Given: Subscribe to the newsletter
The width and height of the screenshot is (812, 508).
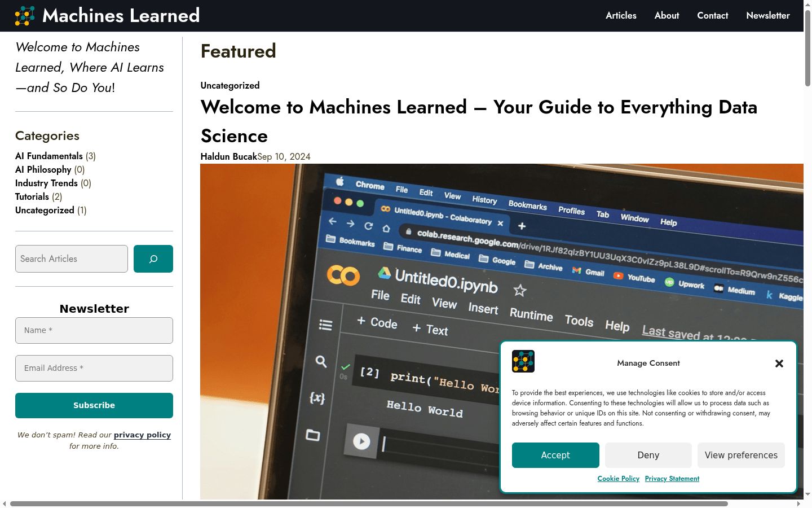Looking at the screenshot, I should pos(94,406).
